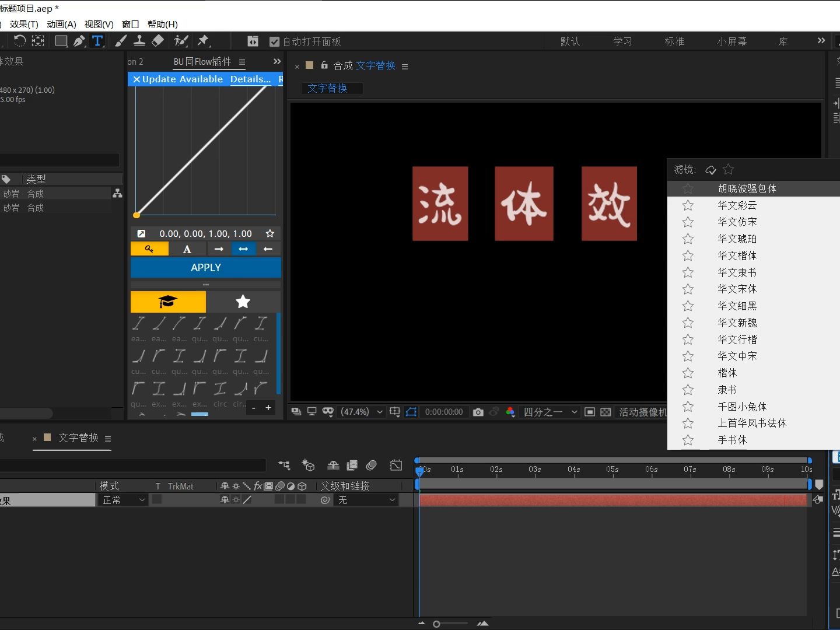
Task: Open the magnification 47.4% dropdown
Action: pos(362,412)
